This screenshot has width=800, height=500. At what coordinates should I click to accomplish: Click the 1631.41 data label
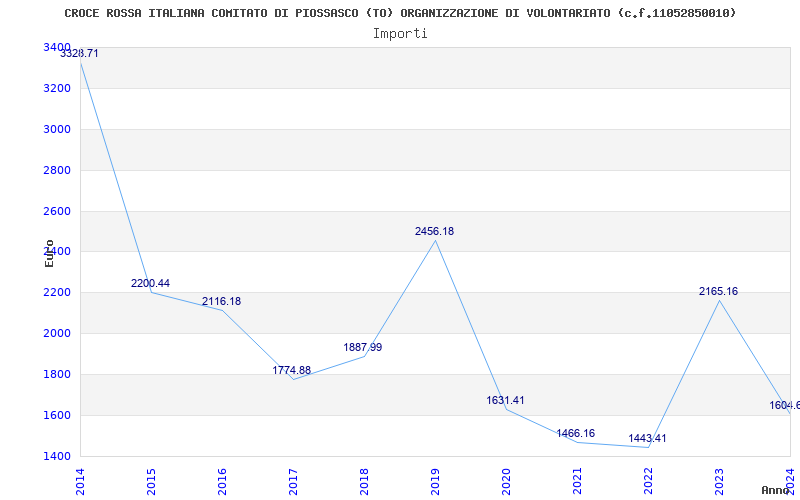click(505, 401)
